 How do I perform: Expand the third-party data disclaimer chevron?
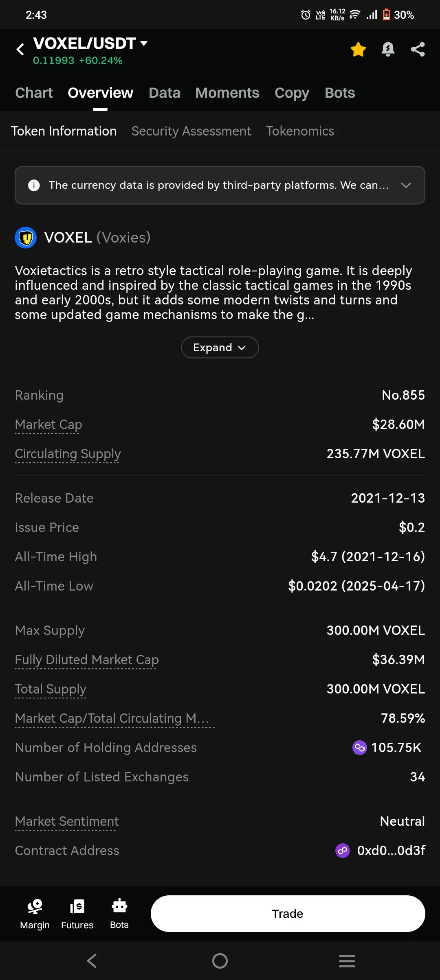(406, 185)
